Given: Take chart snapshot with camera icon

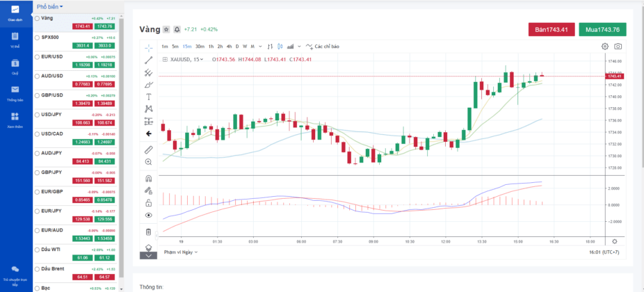Looking at the screenshot, I should point(618,47).
